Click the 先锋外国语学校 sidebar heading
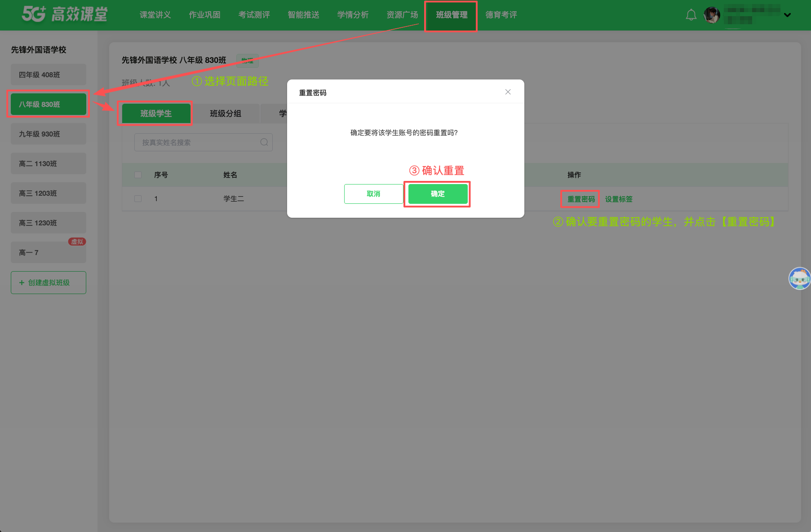Viewport: 811px width, 532px height. (39, 50)
